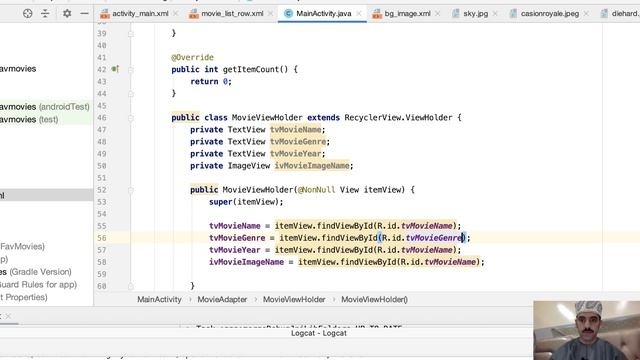Viewport: 640px width, 360px height.
Task: Click line number 55 in the gutter
Action: point(102,226)
